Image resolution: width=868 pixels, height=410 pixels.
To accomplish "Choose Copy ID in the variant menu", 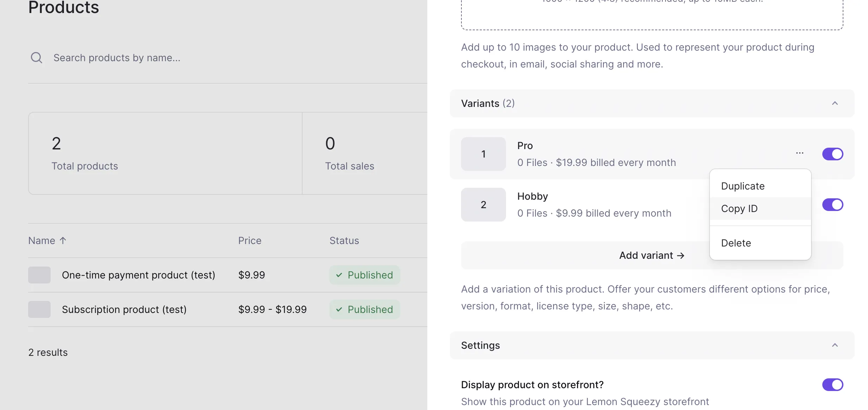I will 739,209.
